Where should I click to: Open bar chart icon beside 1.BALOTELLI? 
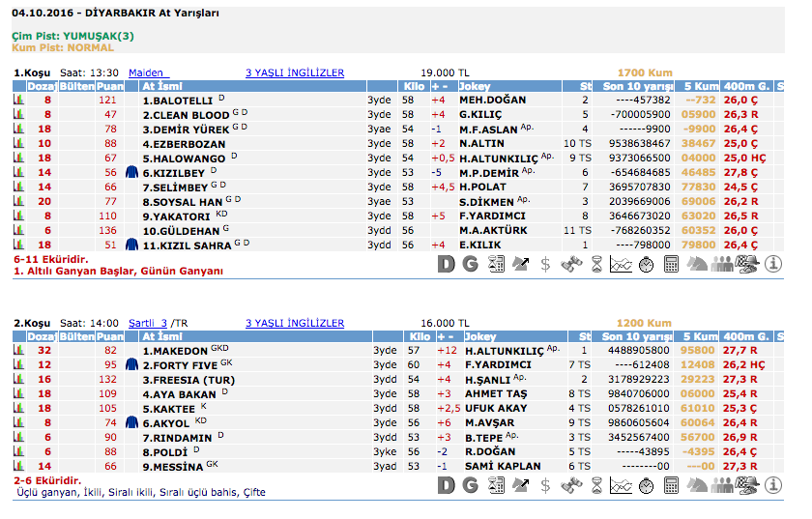tap(17, 100)
